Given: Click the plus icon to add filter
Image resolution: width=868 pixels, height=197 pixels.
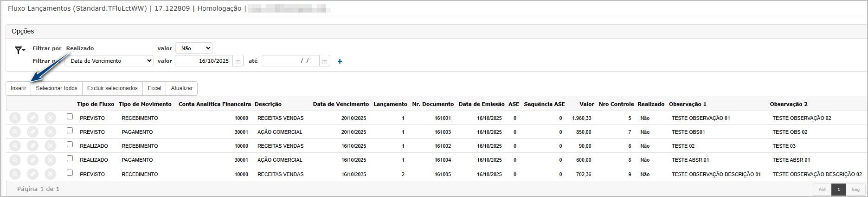Looking at the screenshot, I should (340, 61).
